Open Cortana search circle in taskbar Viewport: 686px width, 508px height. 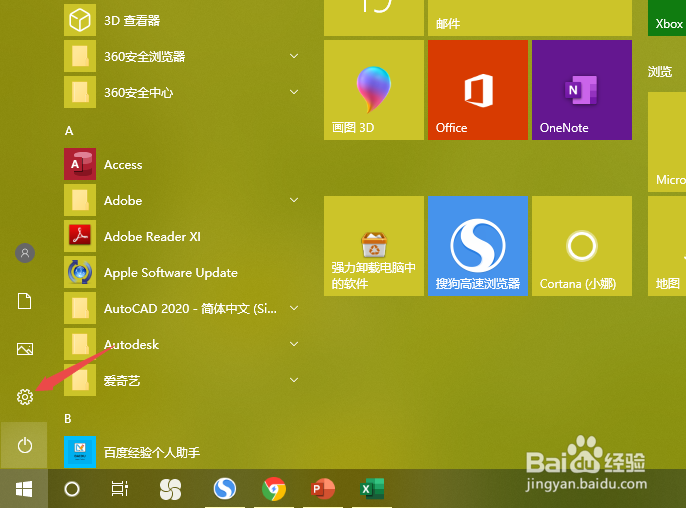72,489
